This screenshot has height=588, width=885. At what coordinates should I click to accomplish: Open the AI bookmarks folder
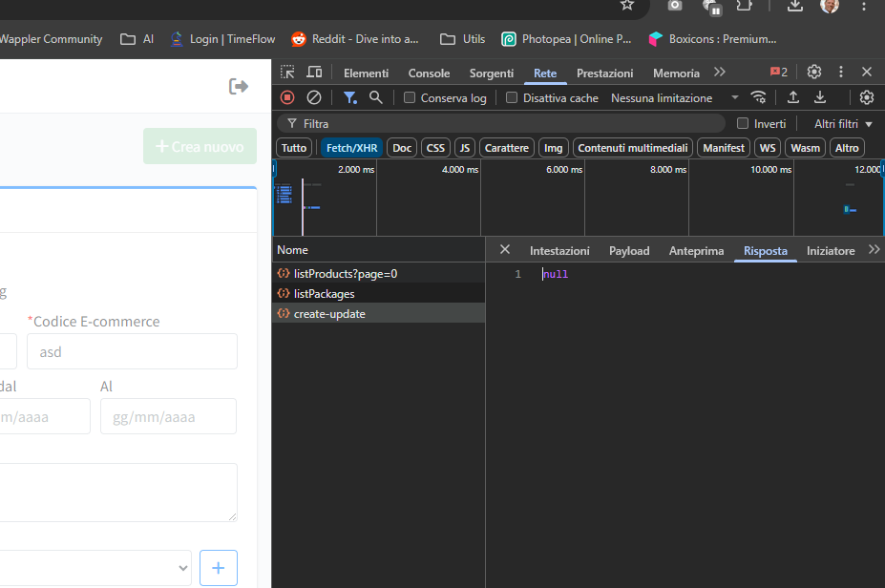coord(137,39)
